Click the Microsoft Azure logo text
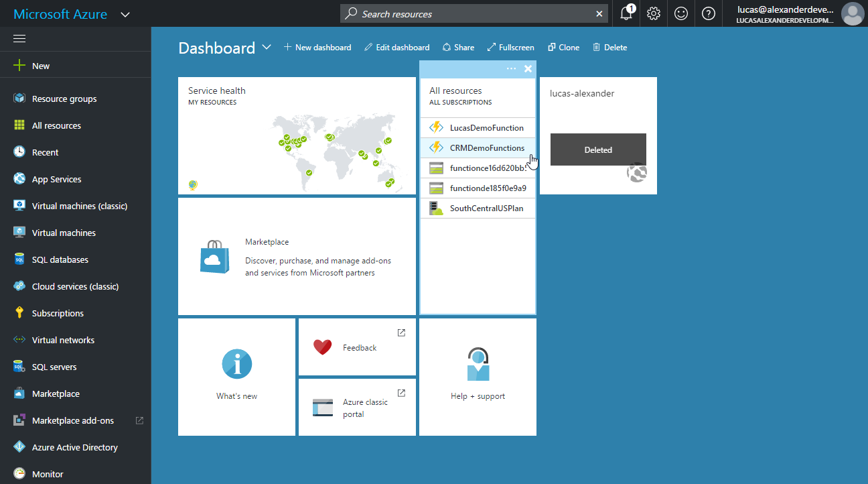Viewport: 868px width, 484px height. pos(60,14)
